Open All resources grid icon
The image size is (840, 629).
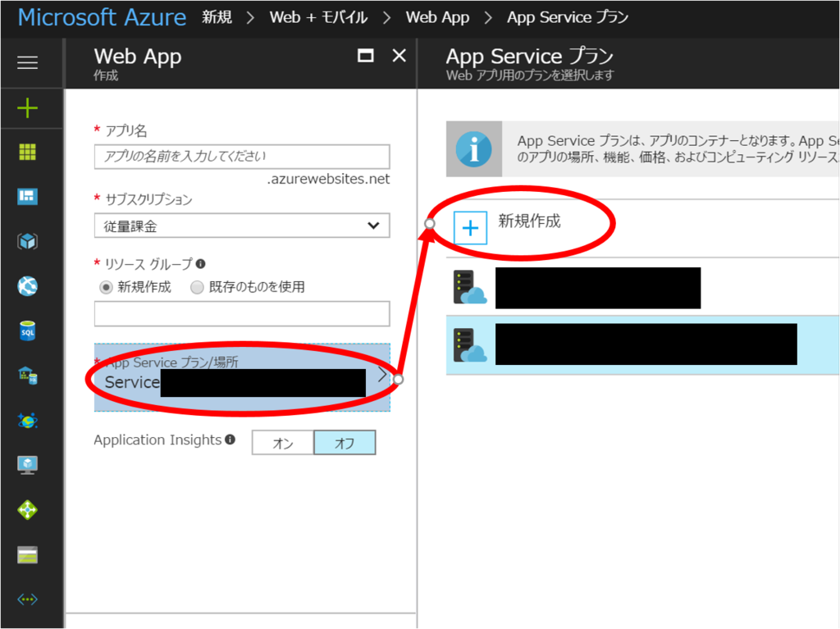(27, 153)
